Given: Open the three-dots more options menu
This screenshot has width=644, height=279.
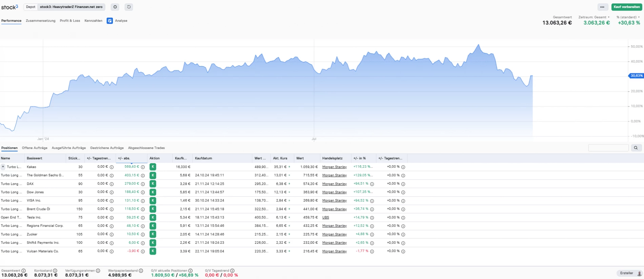Looking at the screenshot, I should [602, 7].
